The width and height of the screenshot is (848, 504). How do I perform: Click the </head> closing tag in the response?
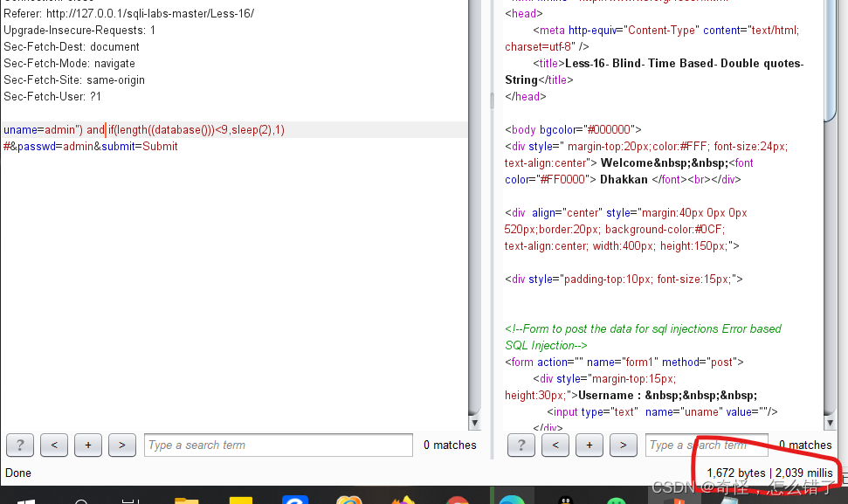pyautogui.click(x=526, y=97)
